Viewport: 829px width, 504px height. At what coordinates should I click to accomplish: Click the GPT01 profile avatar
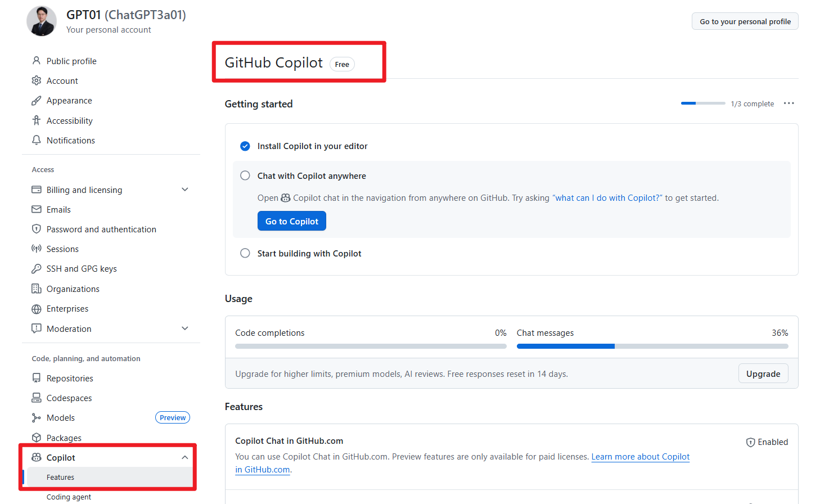(41, 21)
